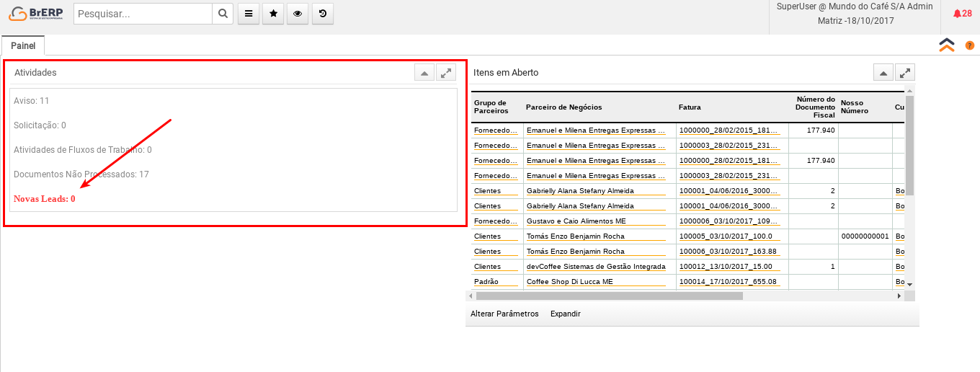Open Novas Leads: 0 activity
The height and width of the screenshot is (372, 980).
(45, 199)
